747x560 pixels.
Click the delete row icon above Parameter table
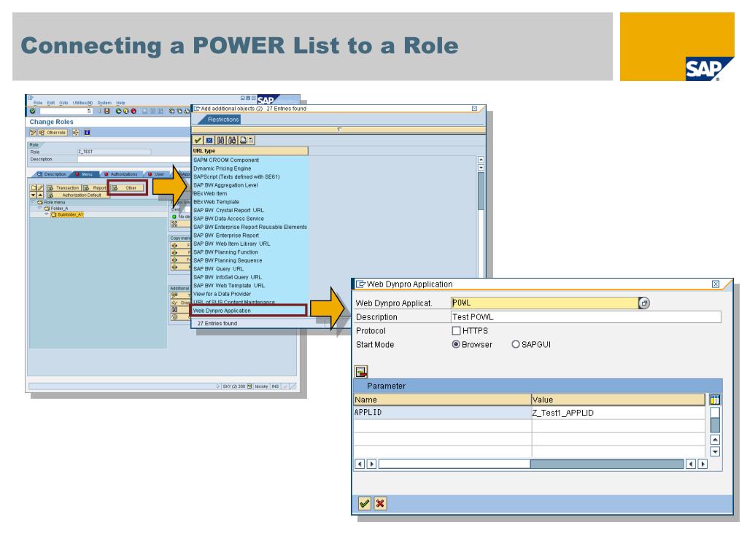pos(362,371)
